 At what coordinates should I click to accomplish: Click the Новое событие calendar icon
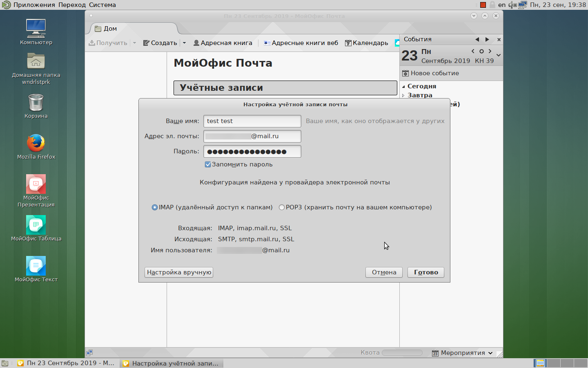click(x=405, y=73)
